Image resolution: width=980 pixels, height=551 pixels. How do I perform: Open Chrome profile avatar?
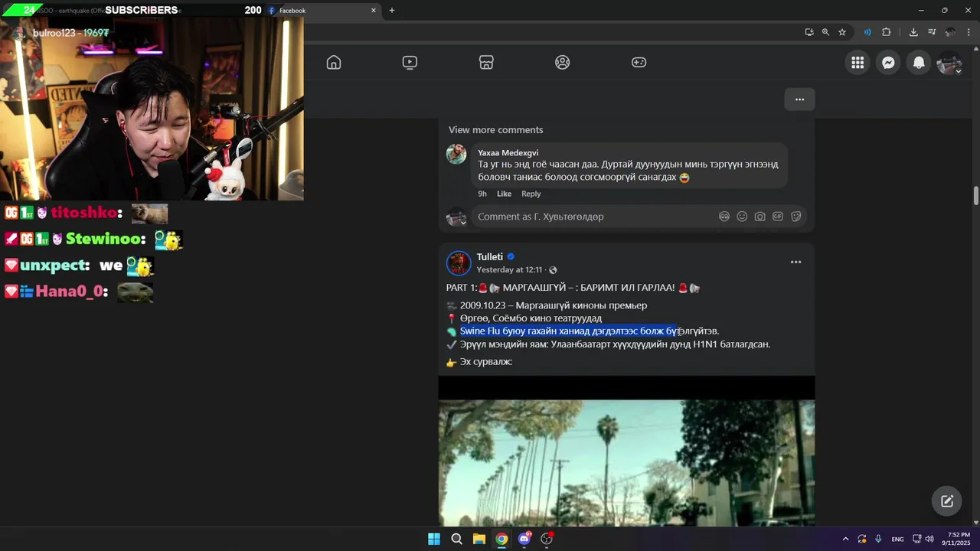pyautogui.click(x=950, y=32)
